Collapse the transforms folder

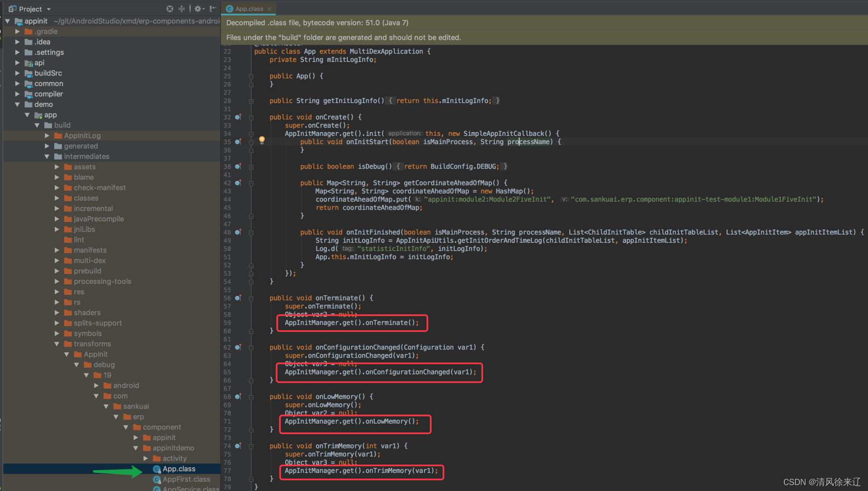tap(57, 344)
